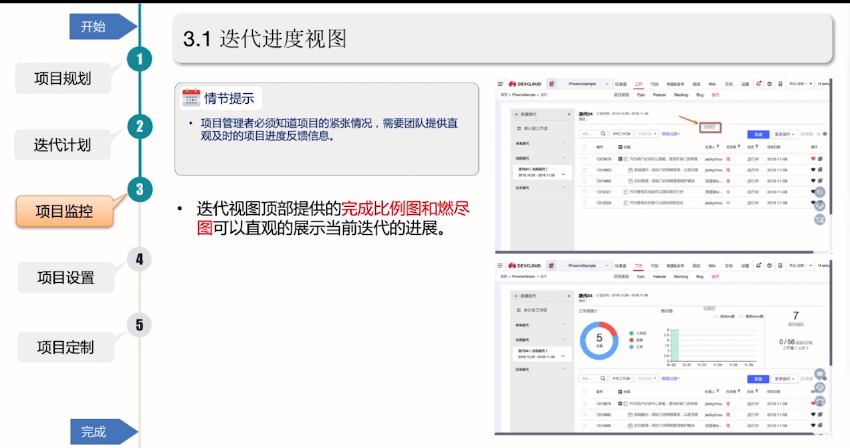Click grid icon of unplanned work items, upper sidebar
The image size is (850, 448).
tap(519, 129)
